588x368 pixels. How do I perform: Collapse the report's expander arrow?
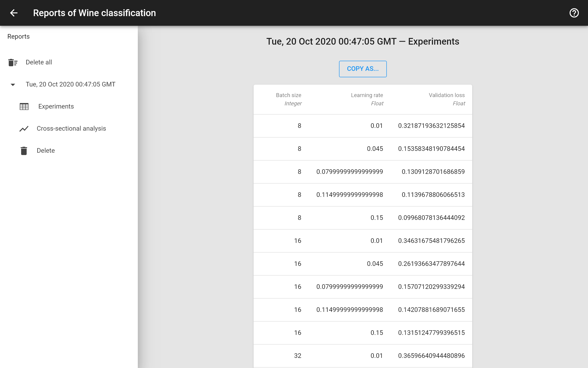click(x=13, y=85)
